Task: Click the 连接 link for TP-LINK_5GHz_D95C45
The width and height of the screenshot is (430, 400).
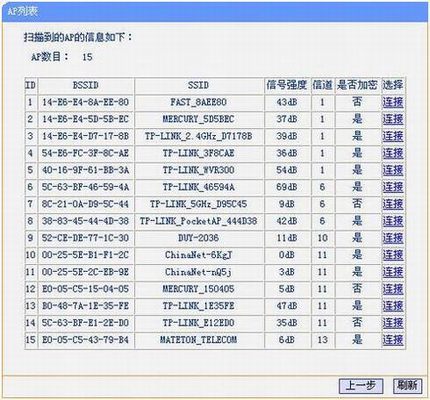Action: (x=393, y=204)
